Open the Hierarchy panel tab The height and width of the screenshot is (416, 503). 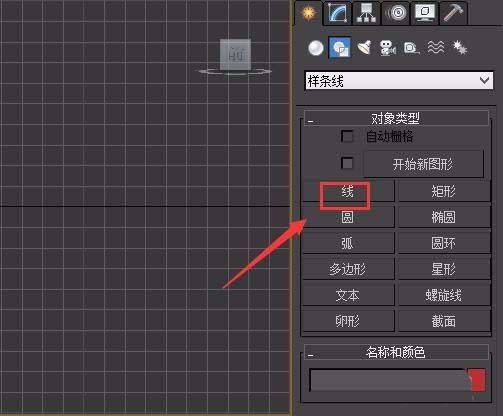(366, 13)
